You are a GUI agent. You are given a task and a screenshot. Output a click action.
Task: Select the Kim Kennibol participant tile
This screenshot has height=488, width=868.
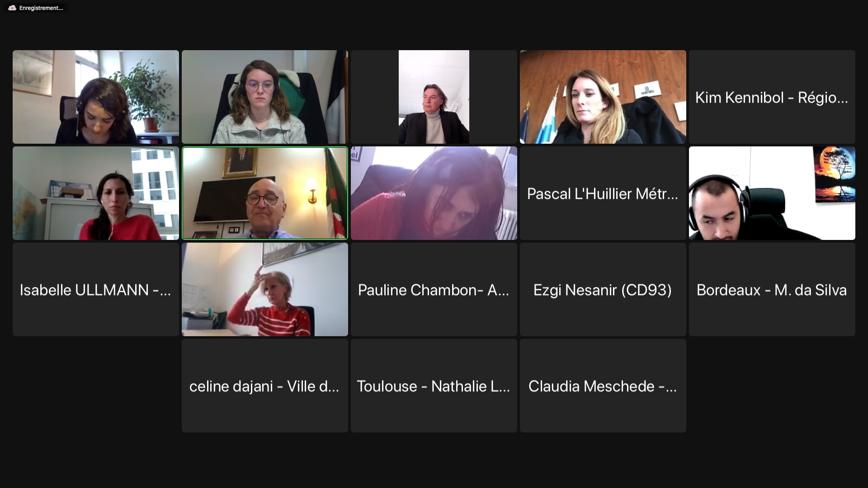[x=772, y=97]
